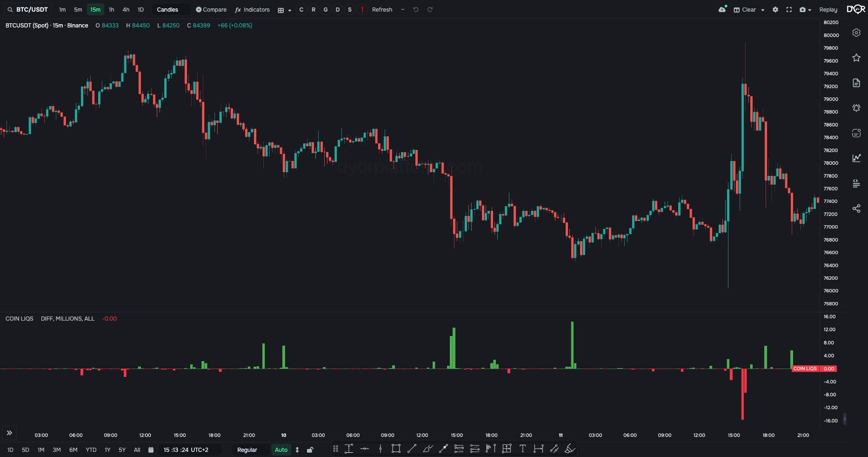Open the Clear layout dropdown
This screenshot has height=457, width=868.
[749, 9]
